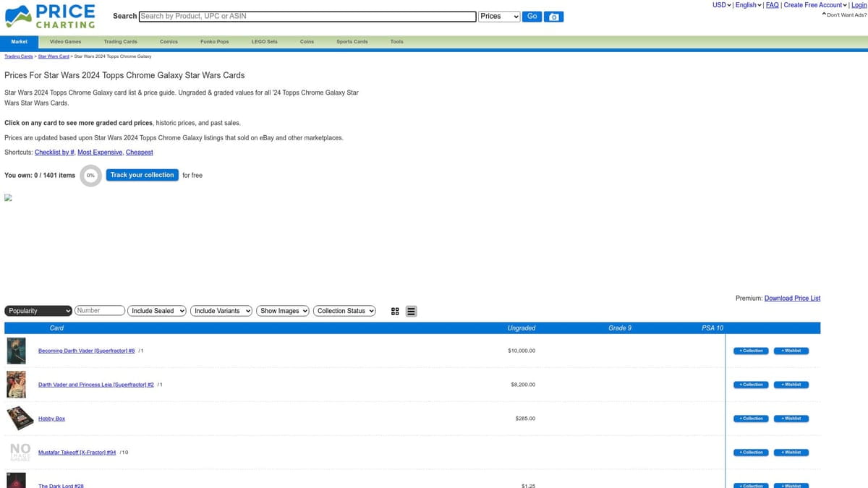Expand the Create Free Account menu
The width and height of the screenshot is (868, 488).
pyautogui.click(x=816, y=5)
